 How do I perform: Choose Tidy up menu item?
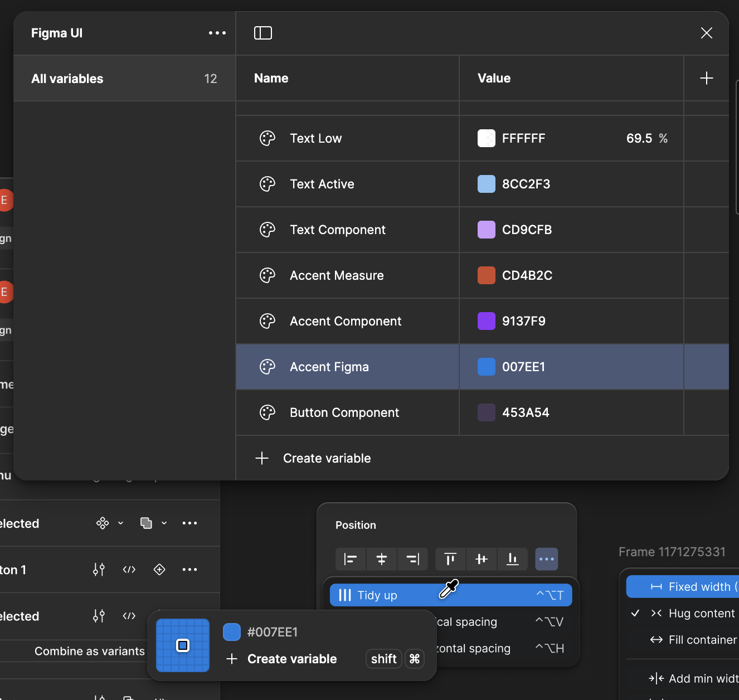tap(451, 595)
